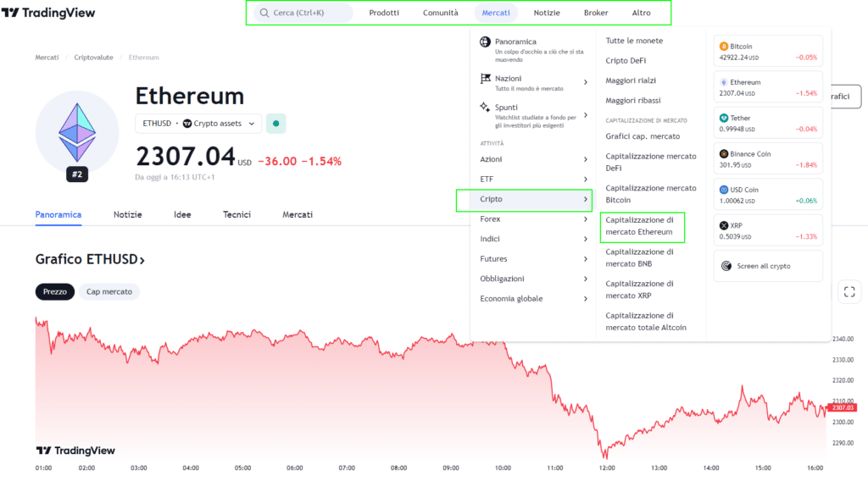The width and height of the screenshot is (868, 481).
Task: Switch to the Tecnici tab
Action: 236,214
